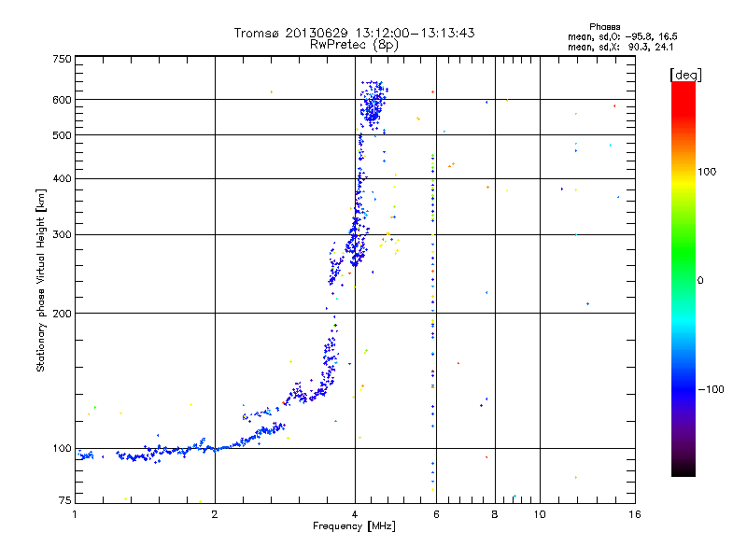Click the 'mean, sd,O: -95.8, 16.5' value
The width and height of the screenshot is (747, 560).
pyautogui.click(x=622, y=36)
